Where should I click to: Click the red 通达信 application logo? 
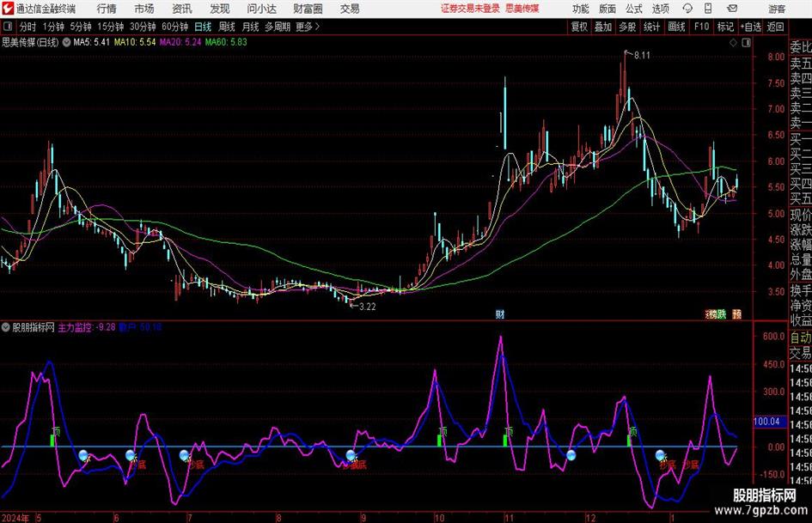point(8,9)
